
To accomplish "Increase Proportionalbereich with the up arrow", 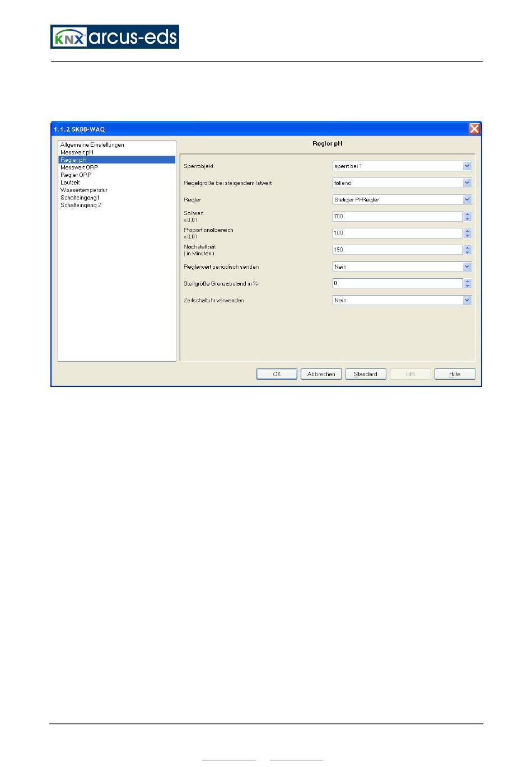I will [468, 231].
